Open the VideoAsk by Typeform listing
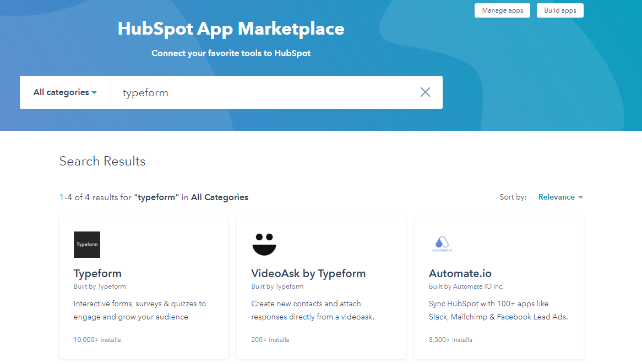 click(x=308, y=273)
